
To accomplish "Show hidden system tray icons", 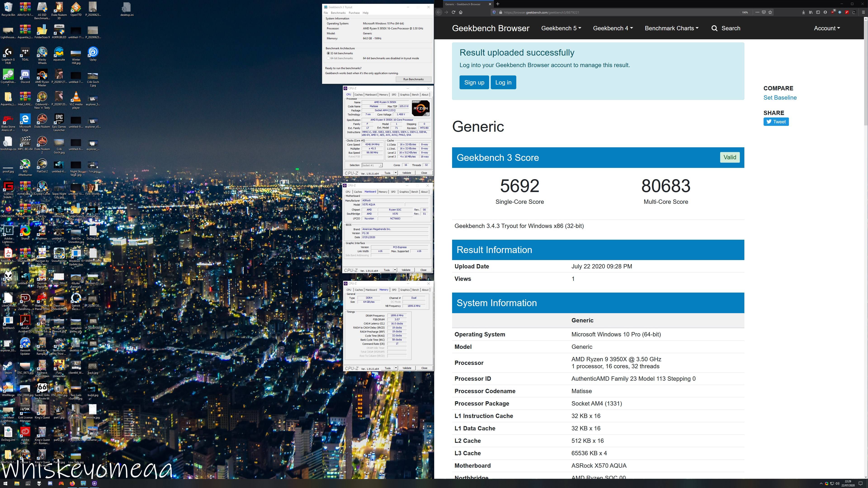I will tap(821, 484).
